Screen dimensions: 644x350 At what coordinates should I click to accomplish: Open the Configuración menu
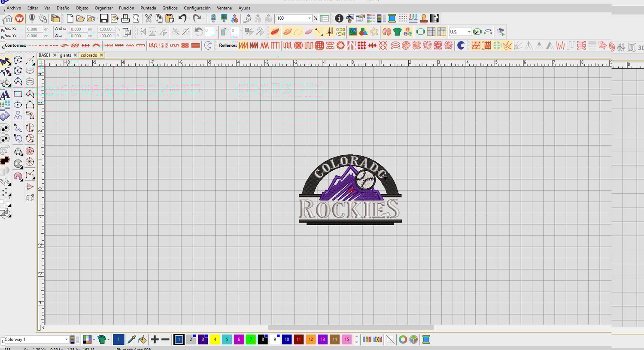click(x=197, y=8)
